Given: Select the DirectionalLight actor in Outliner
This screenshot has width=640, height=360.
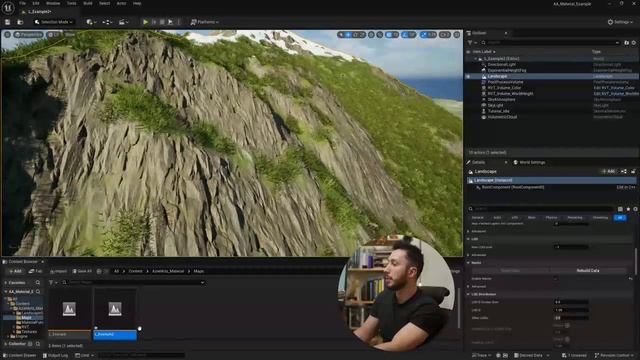Looking at the screenshot, I should point(502,64).
